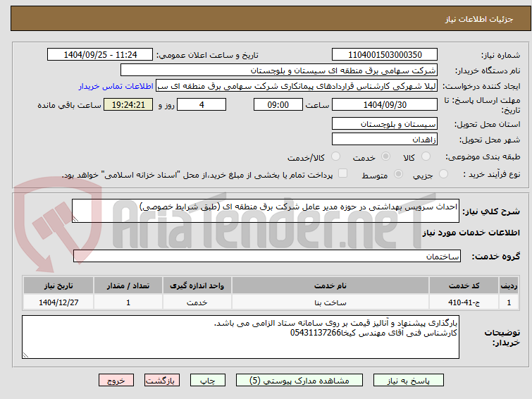The image size is (532, 399).
Task: Toggle the اسناد خزانه اسلامی payment checkbox
Action: pos(343,173)
